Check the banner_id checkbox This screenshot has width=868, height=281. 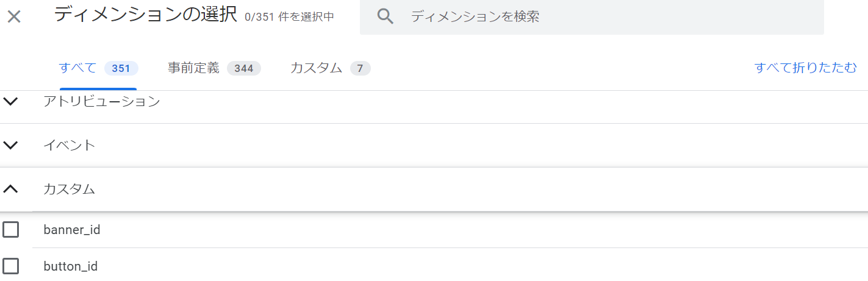coord(11,230)
